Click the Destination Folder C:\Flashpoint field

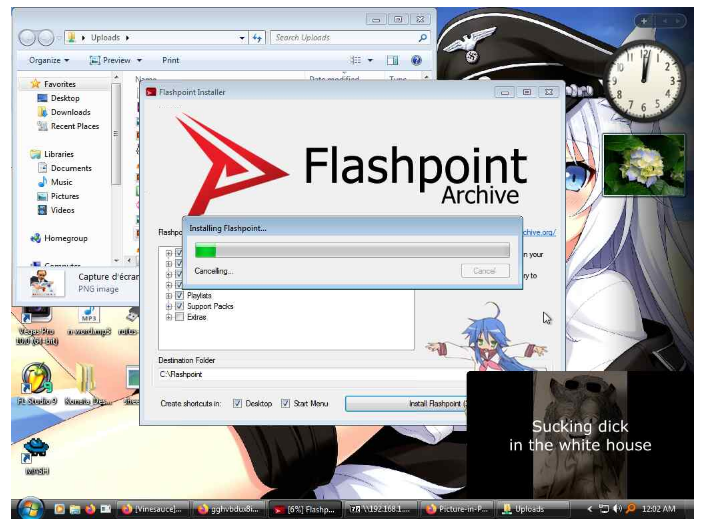312,374
